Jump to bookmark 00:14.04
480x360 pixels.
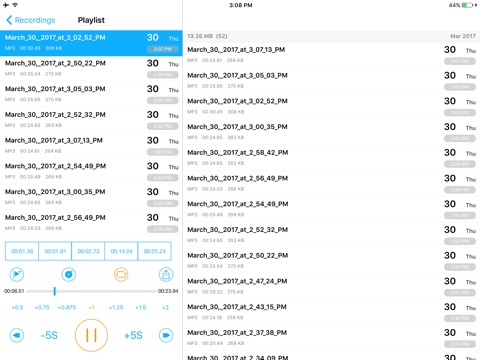[x=121, y=251]
